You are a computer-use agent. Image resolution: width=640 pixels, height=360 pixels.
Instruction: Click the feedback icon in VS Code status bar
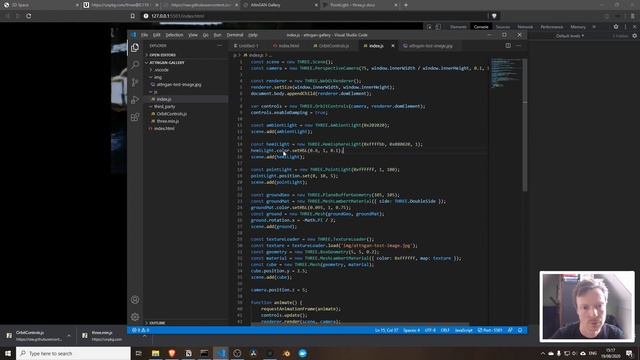pyautogui.click(x=510, y=330)
